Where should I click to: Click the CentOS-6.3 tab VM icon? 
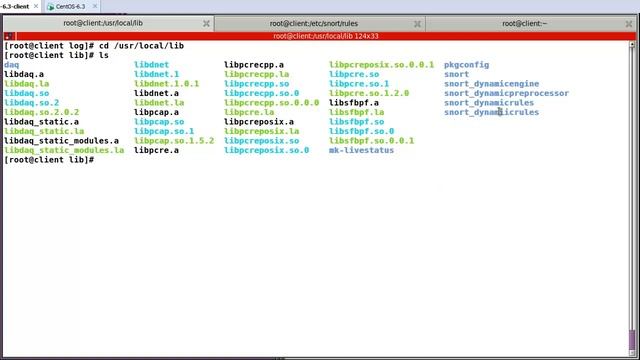tap(51, 7)
